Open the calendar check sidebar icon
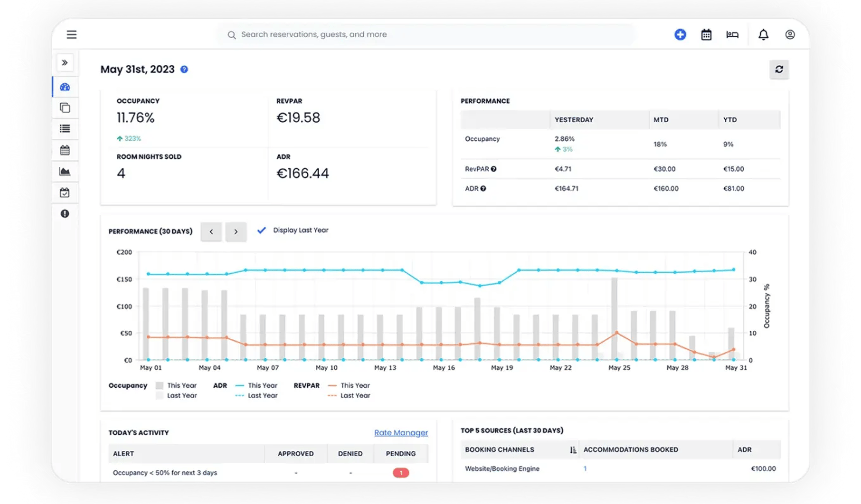861x504 pixels. point(65,193)
